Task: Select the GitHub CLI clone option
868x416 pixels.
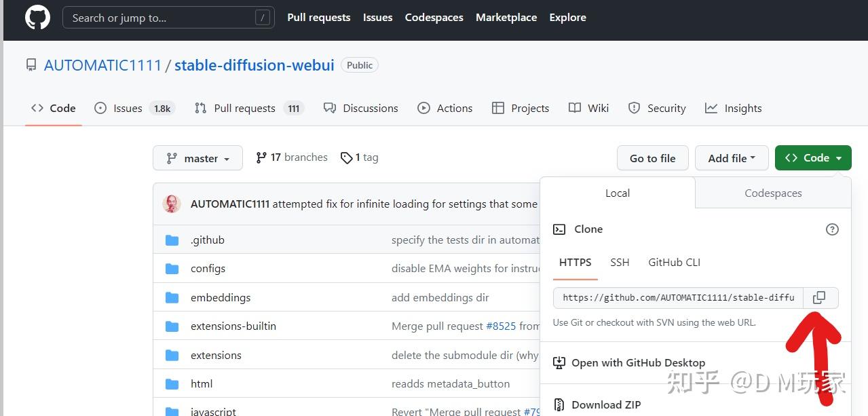Action: pyautogui.click(x=674, y=263)
